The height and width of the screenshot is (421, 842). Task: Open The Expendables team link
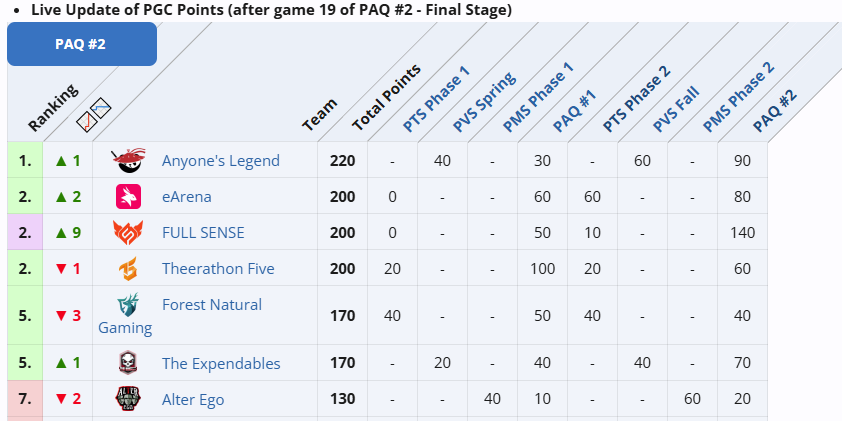pos(221,363)
